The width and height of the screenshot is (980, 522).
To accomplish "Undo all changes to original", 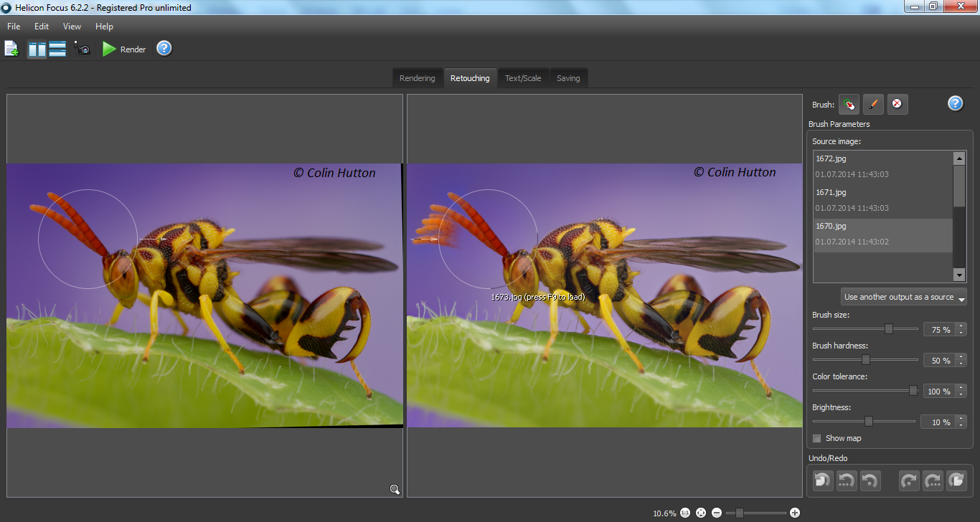I will click(x=823, y=480).
